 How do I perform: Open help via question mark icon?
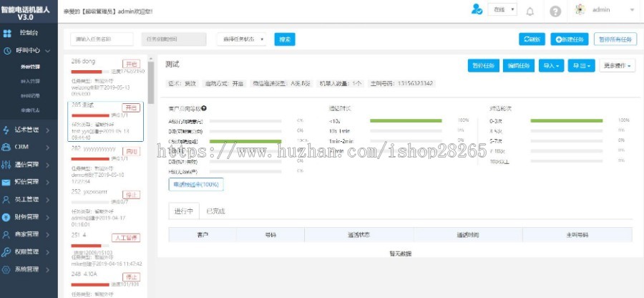[x=555, y=11]
